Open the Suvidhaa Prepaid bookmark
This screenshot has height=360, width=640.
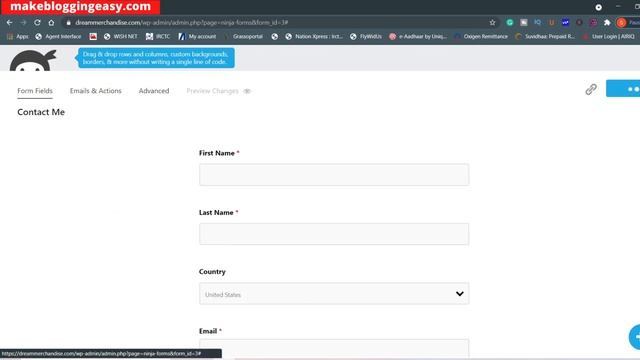coord(545,36)
